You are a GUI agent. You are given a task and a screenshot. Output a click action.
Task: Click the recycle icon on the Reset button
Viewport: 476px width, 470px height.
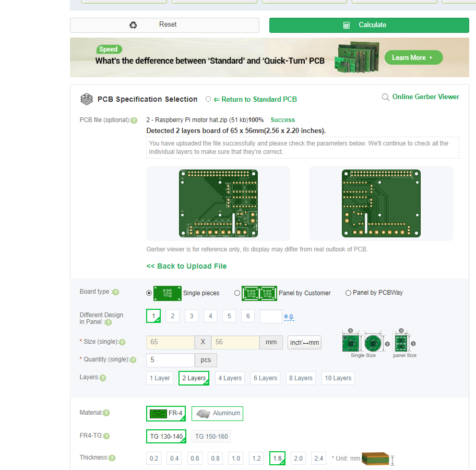(x=133, y=25)
